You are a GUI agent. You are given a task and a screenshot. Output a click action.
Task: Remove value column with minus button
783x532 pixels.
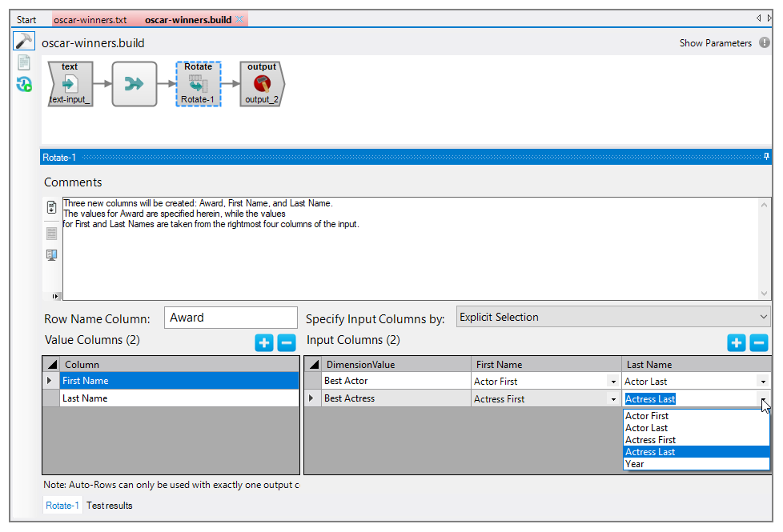[x=287, y=343]
